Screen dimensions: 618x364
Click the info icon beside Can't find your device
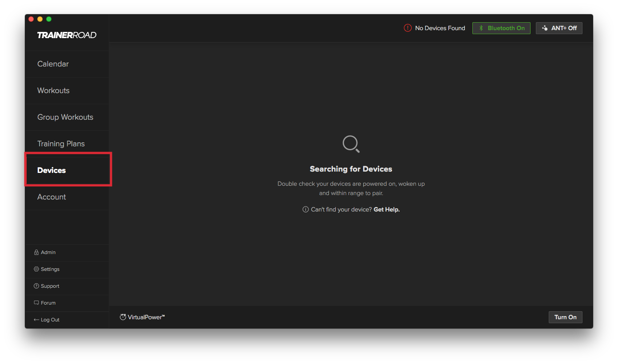[305, 209]
